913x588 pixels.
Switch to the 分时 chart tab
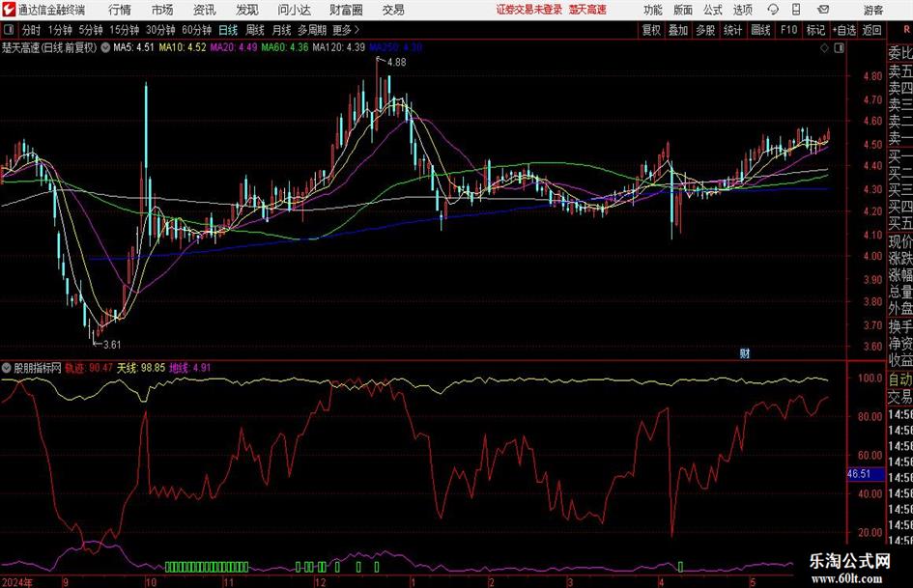(x=32, y=30)
